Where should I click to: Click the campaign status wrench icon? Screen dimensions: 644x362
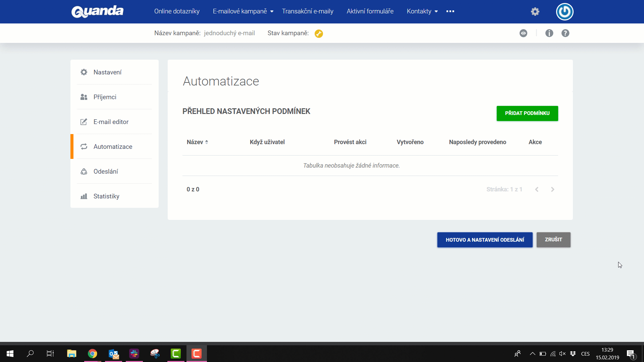(x=319, y=34)
